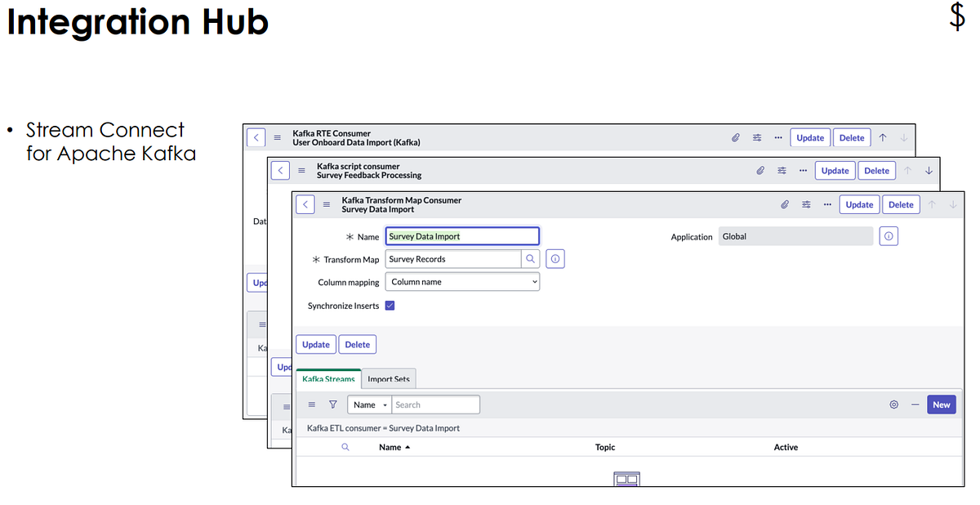The height and width of the screenshot is (505, 980).
Task: Open the Kafka Streams list context menu
Action: (x=311, y=404)
